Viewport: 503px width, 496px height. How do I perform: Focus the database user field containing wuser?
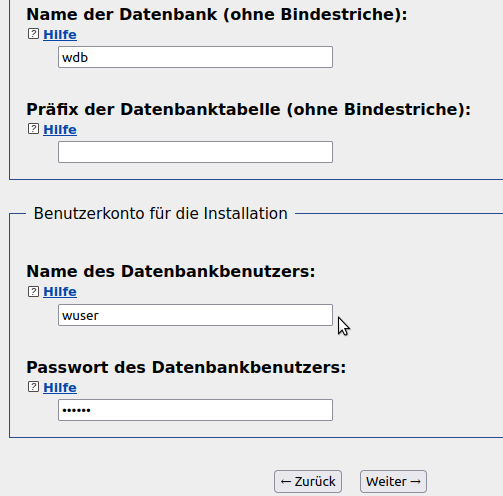(195, 315)
